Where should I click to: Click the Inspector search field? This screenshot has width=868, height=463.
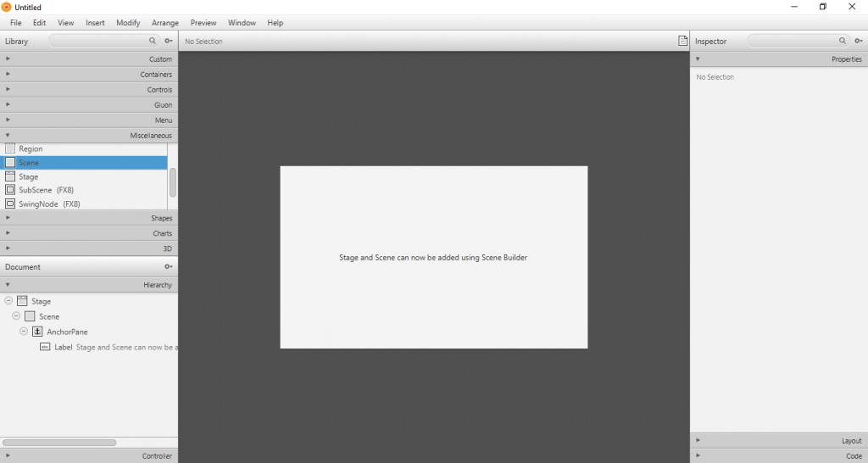click(x=798, y=41)
